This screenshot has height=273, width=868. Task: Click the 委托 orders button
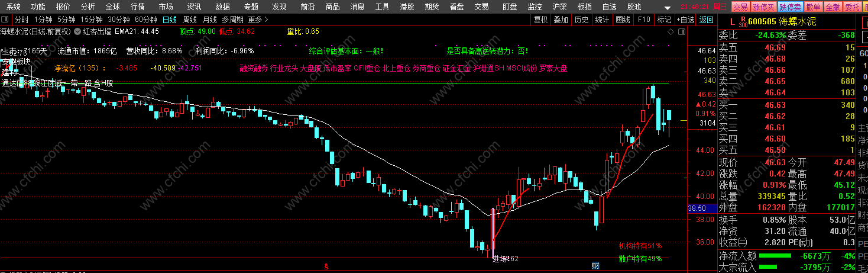pos(852,7)
